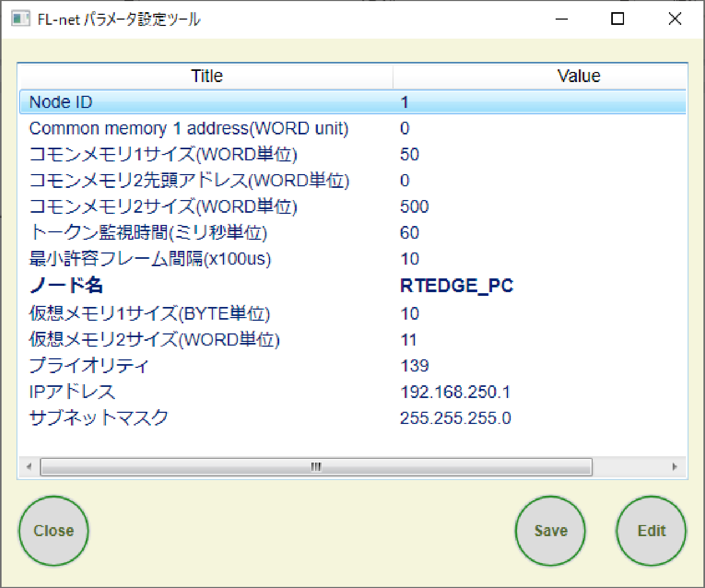Select the Node ID row
The height and width of the screenshot is (588, 705).
tap(353, 102)
